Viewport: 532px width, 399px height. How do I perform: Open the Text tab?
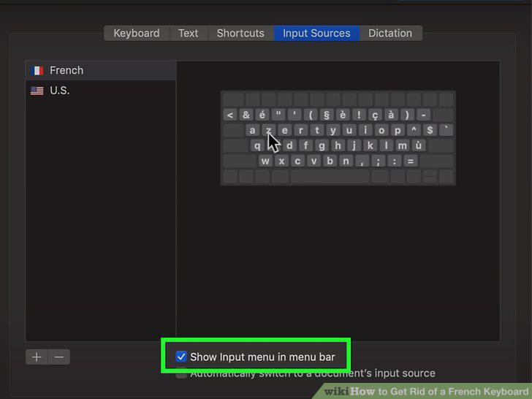click(x=189, y=34)
